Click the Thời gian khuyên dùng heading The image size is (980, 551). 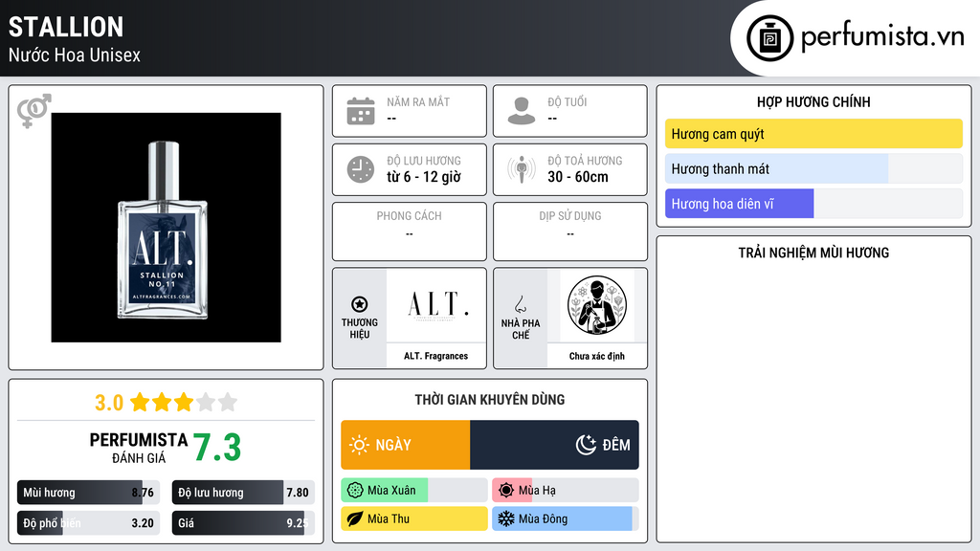tap(490, 400)
